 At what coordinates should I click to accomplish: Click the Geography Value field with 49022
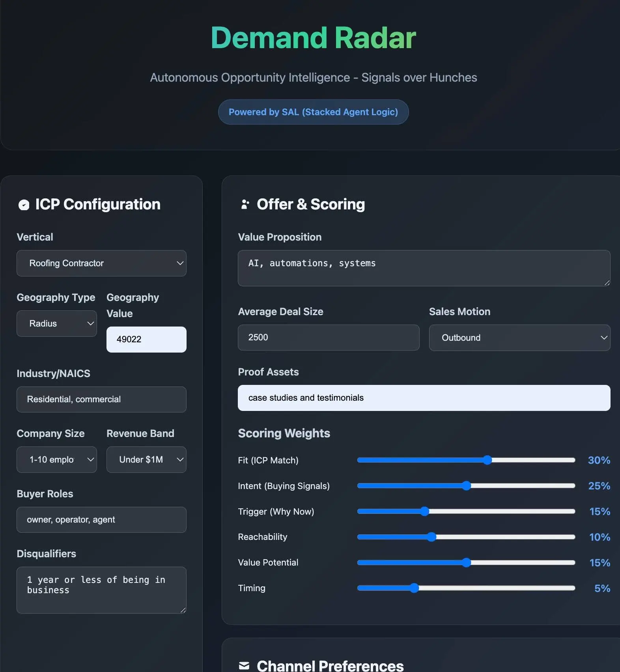(x=146, y=340)
